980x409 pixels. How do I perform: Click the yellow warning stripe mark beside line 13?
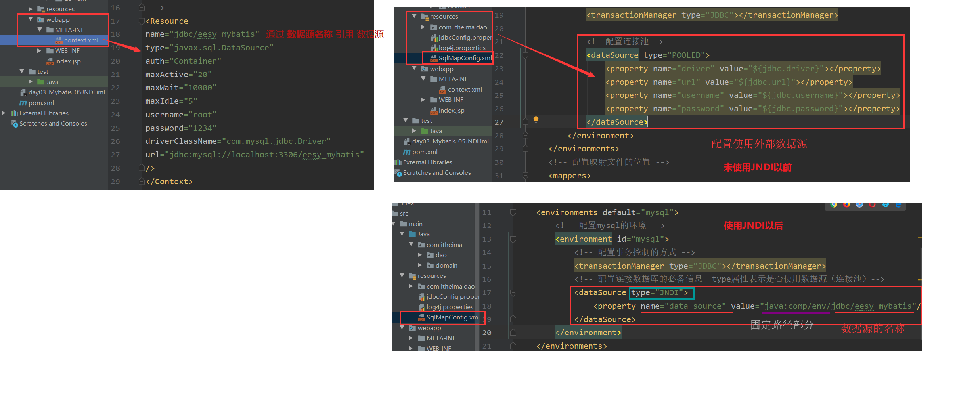point(920,237)
